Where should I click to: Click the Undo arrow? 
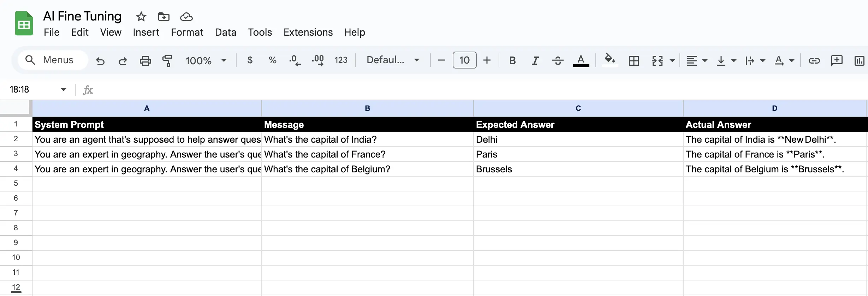(100, 61)
